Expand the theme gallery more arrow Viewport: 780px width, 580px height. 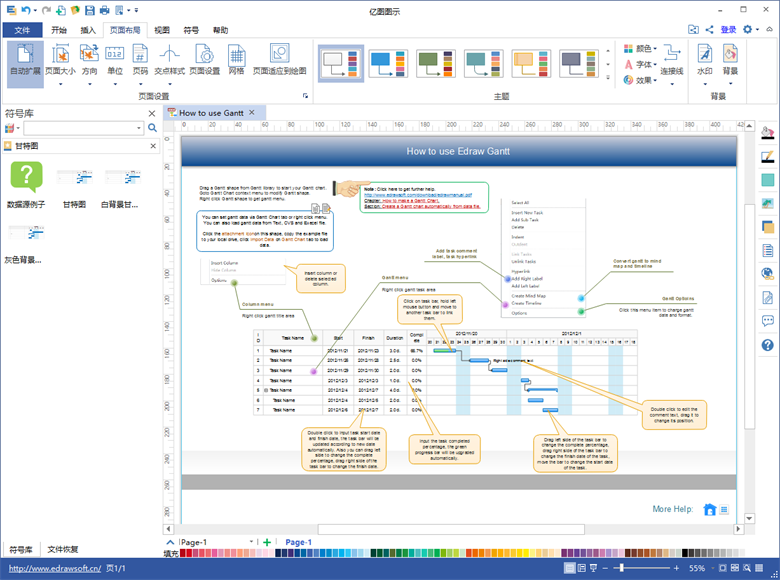(608, 78)
